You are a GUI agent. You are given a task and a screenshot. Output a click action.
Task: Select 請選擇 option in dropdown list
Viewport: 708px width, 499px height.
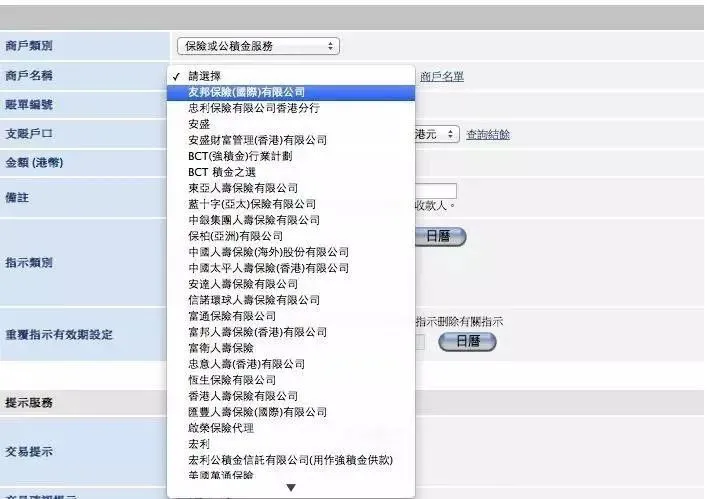click(x=291, y=76)
